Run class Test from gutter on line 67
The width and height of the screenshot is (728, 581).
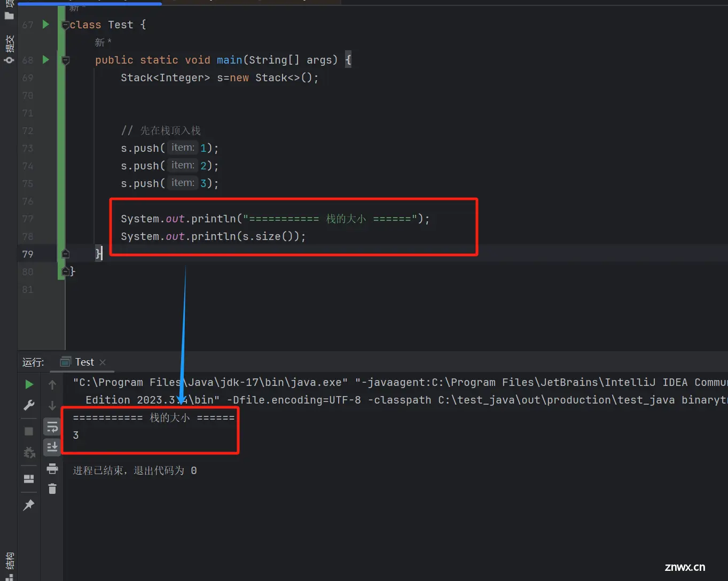pos(46,24)
